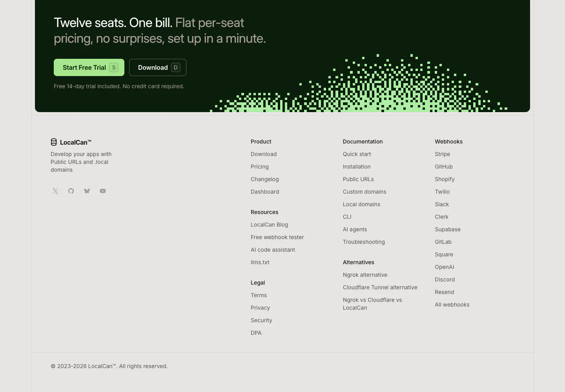Open the Local domains link
Screen dimensions: 565x392
pyautogui.click(x=361, y=204)
